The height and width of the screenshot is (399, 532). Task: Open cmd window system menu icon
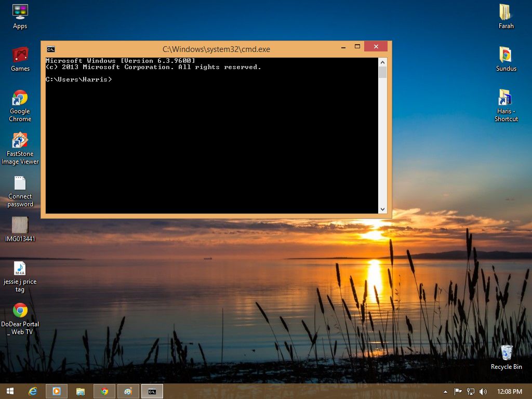point(51,49)
